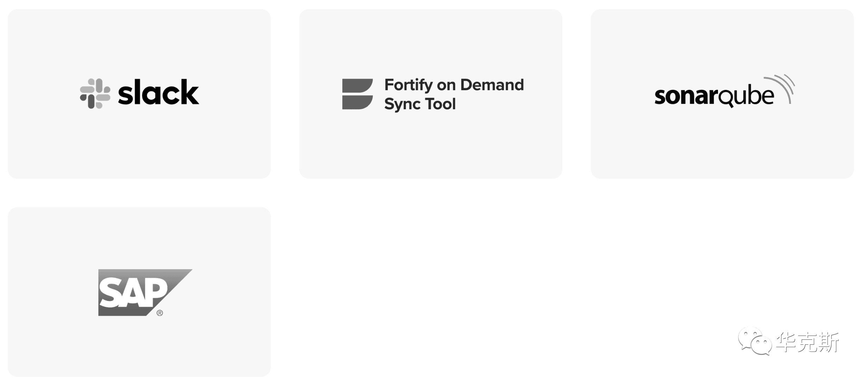This screenshot has height=381, width=868.
Task: Click the letter k in slack wordmark
Action: [190, 92]
